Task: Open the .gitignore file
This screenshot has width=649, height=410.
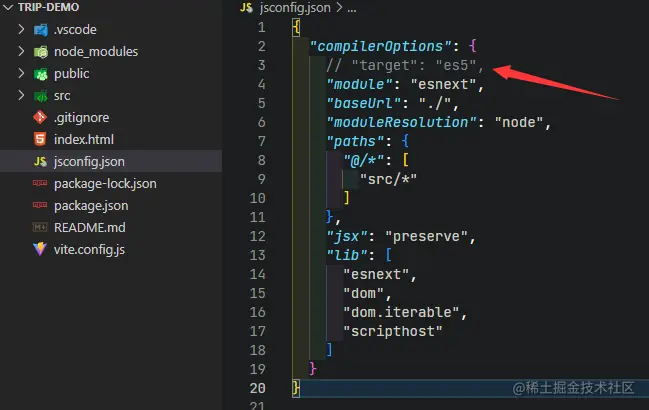Action: coord(82,118)
